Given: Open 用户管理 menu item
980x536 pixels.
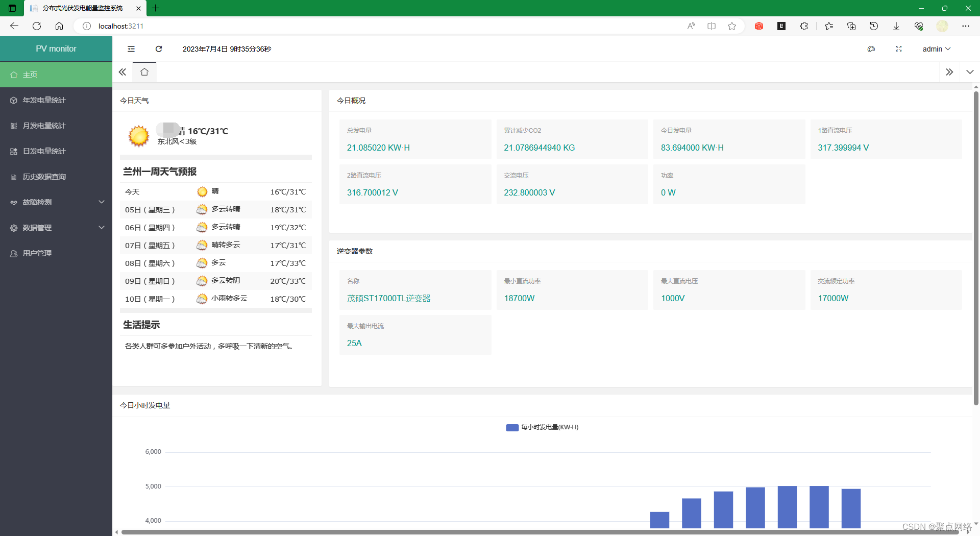Looking at the screenshot, I should click(56, 253).
